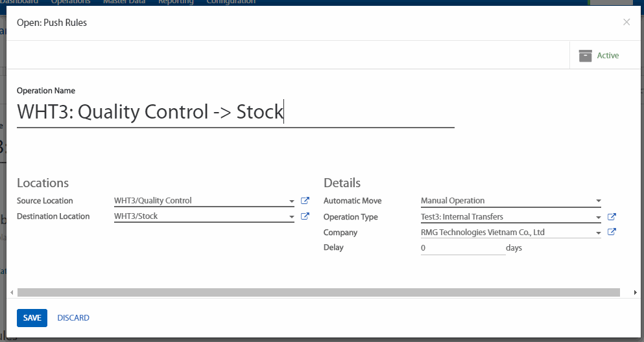The height and width of the screenshot is (342, 644).
Task: Discard changes to the push rule
Action: (x=73, y=318)
